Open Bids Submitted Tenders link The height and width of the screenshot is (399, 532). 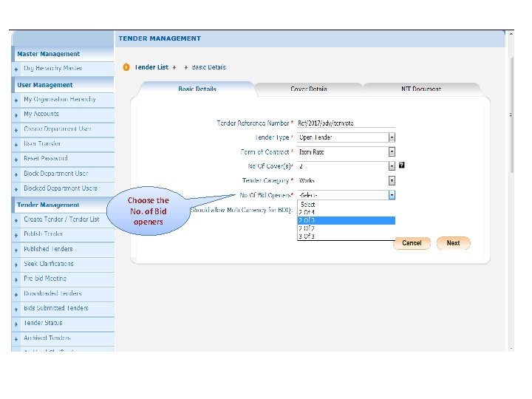56,308
